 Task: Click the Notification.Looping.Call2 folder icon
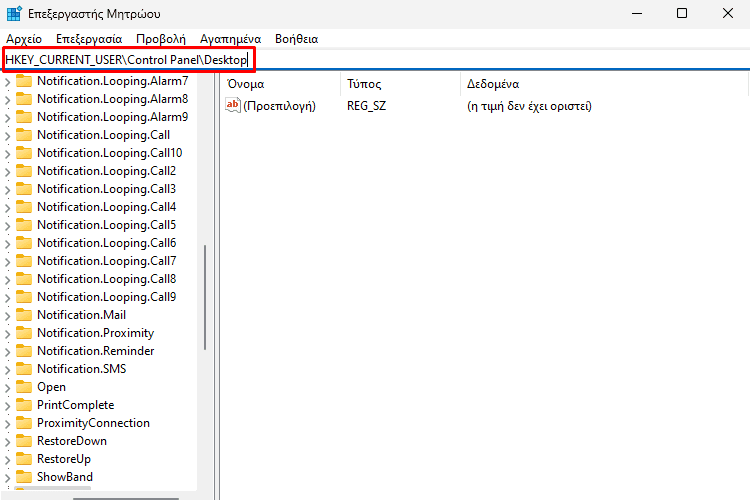pyautogui.click(x=24, y=170)
